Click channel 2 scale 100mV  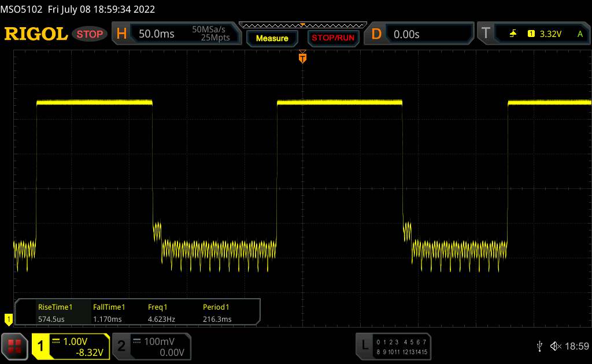click(159, 341)
